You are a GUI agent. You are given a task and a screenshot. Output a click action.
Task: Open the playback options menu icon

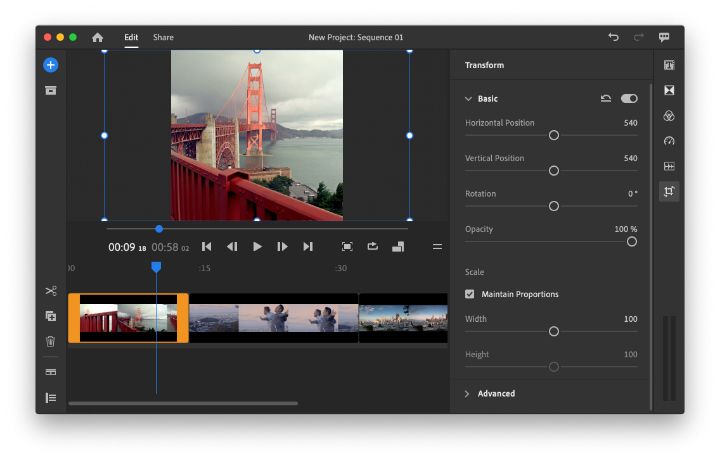click(437, 246)
